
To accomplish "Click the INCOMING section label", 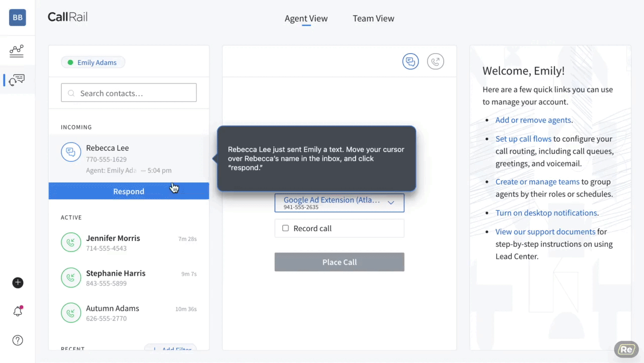I will click(76, 127).
